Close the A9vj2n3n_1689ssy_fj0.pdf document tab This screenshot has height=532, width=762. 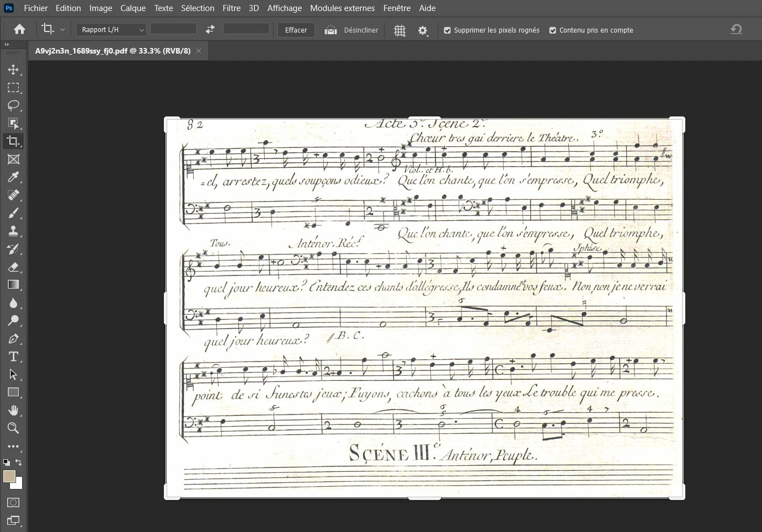(x=199, y=51)
